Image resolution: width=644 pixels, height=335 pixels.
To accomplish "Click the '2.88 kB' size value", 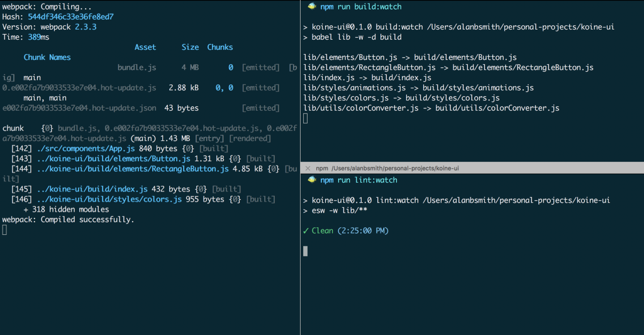I will point(184,88).
